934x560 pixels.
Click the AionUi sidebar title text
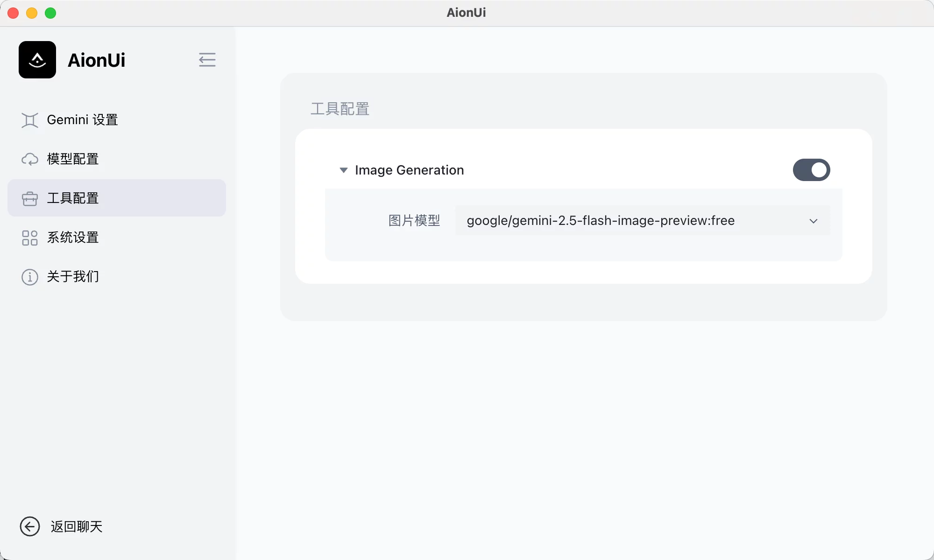pos(97,60)
